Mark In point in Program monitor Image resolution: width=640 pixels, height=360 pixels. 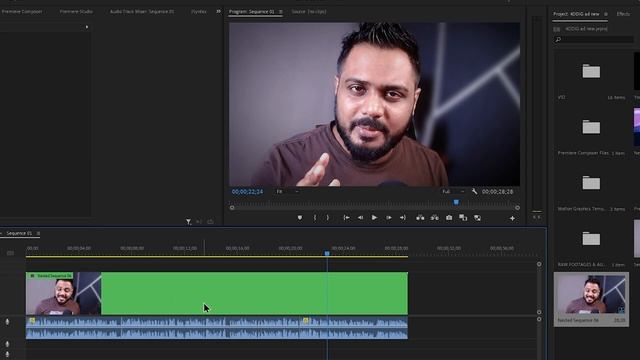click(x=315, y=218)
